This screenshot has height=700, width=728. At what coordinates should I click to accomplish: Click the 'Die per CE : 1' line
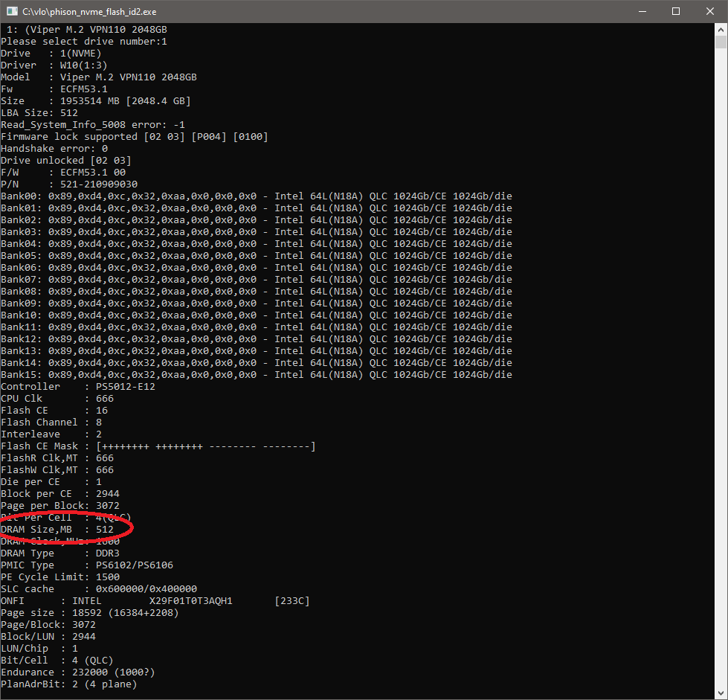point(51,482)
